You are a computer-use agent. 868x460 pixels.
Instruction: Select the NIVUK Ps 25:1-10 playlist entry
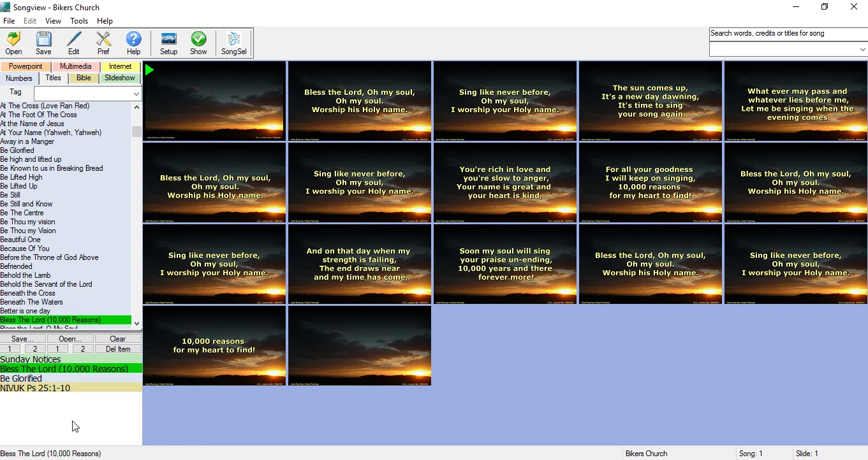coord(35,387)
